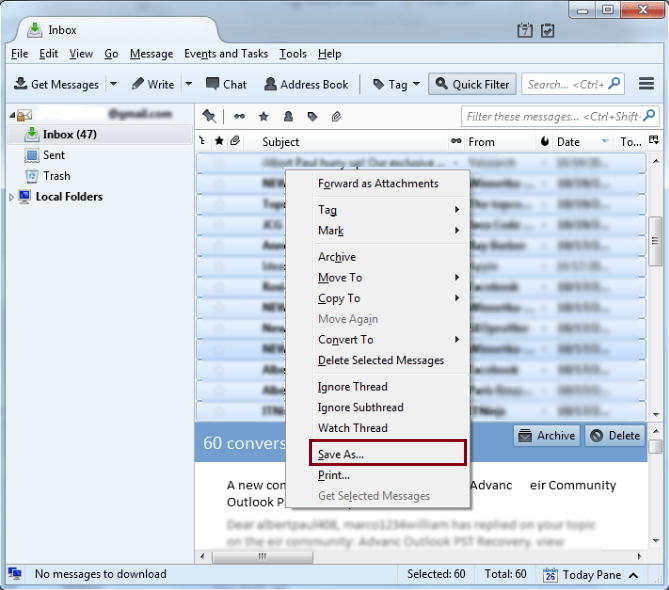
Task: Toggle the Attachment quick filter
Action: click(x=336, y=116)
